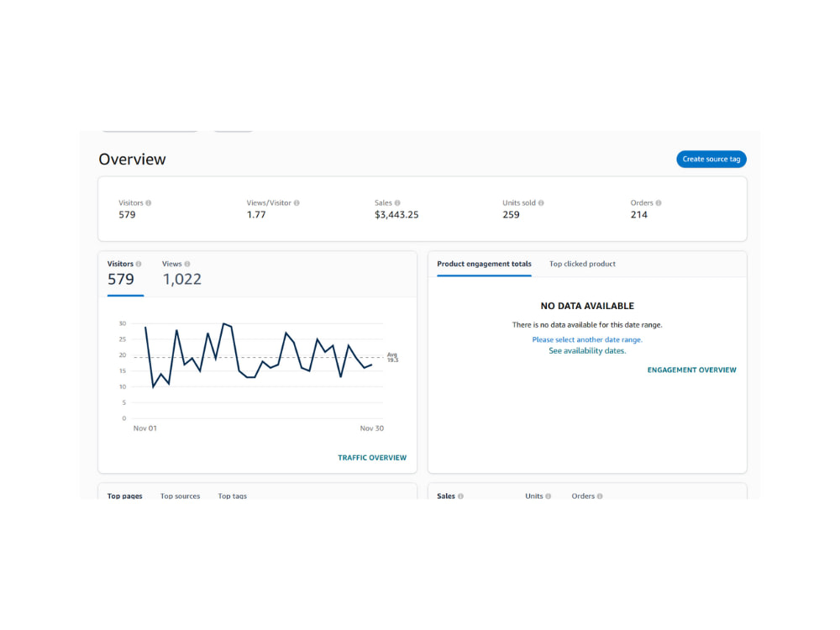Select the bottom Orders tab

coord(583,496)
